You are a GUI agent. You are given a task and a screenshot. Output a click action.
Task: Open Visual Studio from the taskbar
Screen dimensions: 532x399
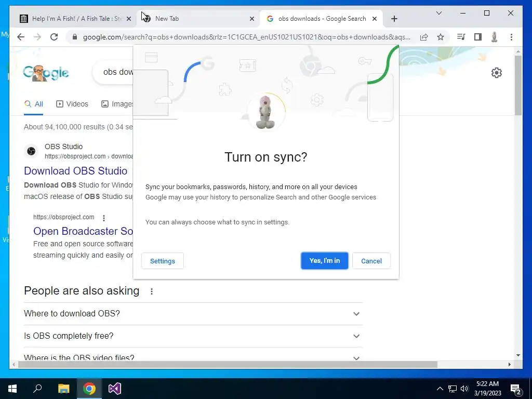[x=115, y=389]
